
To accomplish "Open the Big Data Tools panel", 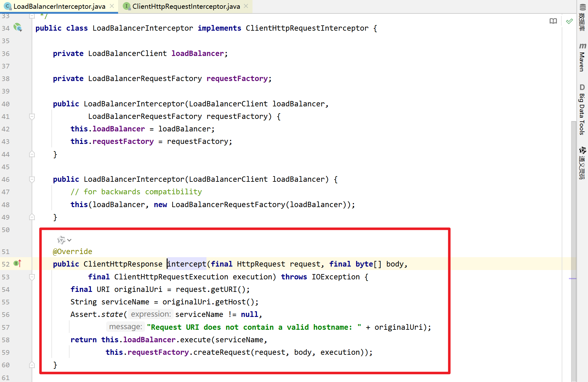I will [x=582, y=110].
